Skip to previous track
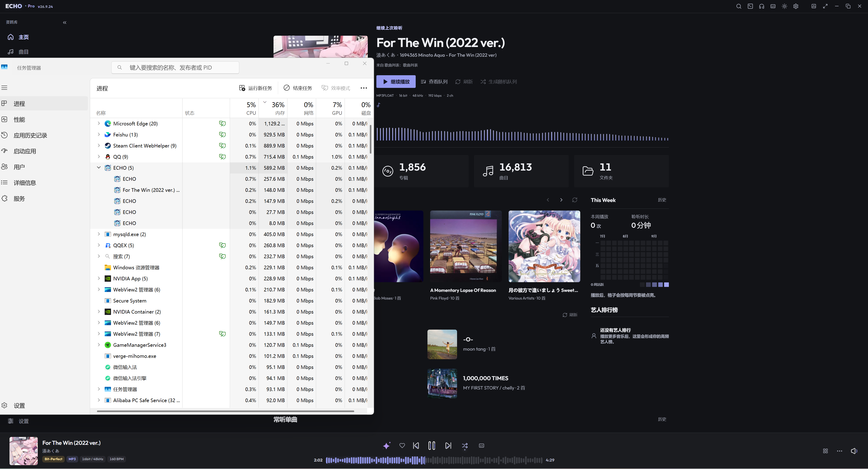This screenshot has height=469, width=868. point(416,446)
